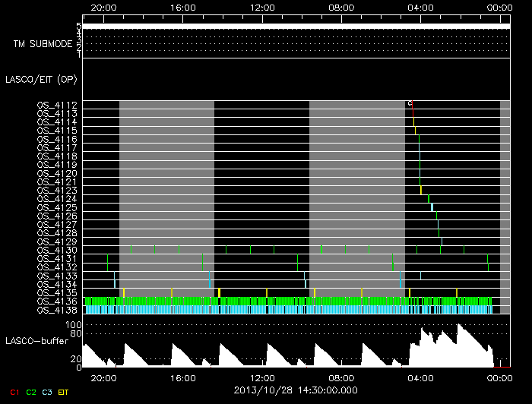This screenshot has height=404, width=532.
Task: Select the OS_4134 row label
Action: [x=57, y=285]
